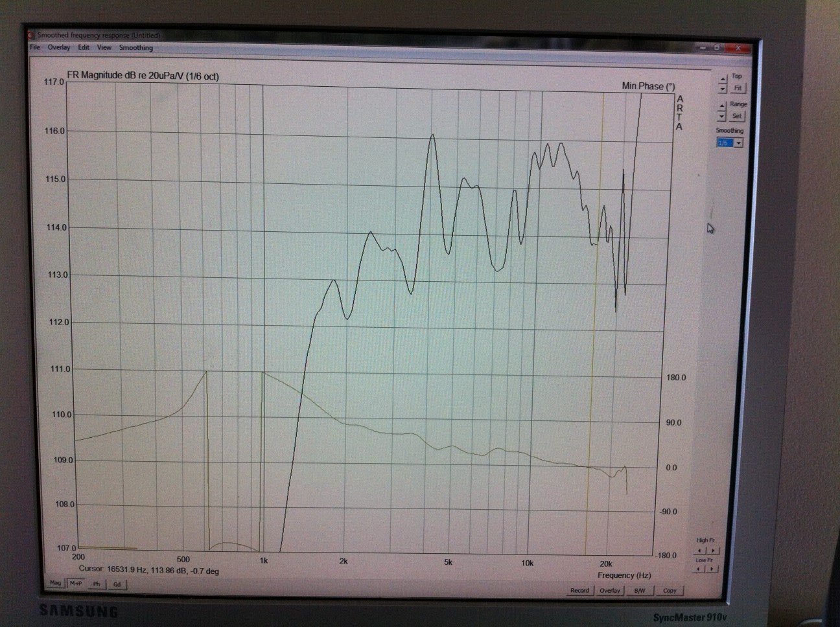
Task: Open the Overlay menu
Action: click(58, 47)
